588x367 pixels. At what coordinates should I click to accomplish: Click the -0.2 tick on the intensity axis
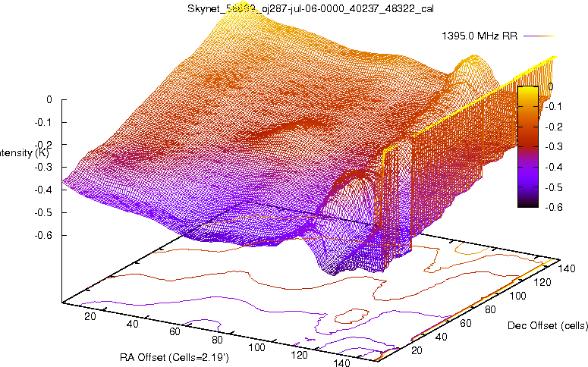point(43,145)
